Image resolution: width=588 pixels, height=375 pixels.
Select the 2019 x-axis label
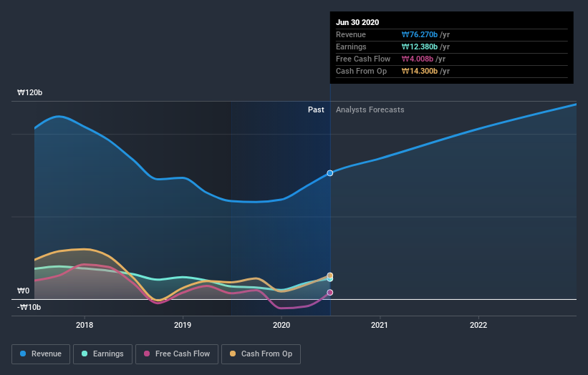pos(183,325)
